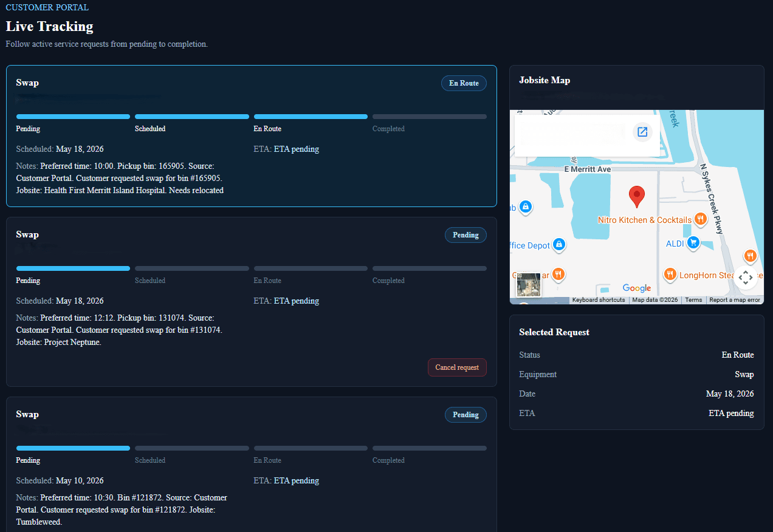Image resolution: width=773 pixels, height=532 pixels.
Task: Click Pending badge on Tumbleweed request
Action: [466, 415]
